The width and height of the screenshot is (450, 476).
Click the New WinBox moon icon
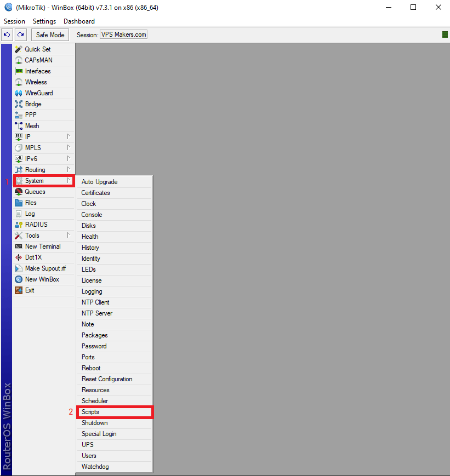(19, 279)
